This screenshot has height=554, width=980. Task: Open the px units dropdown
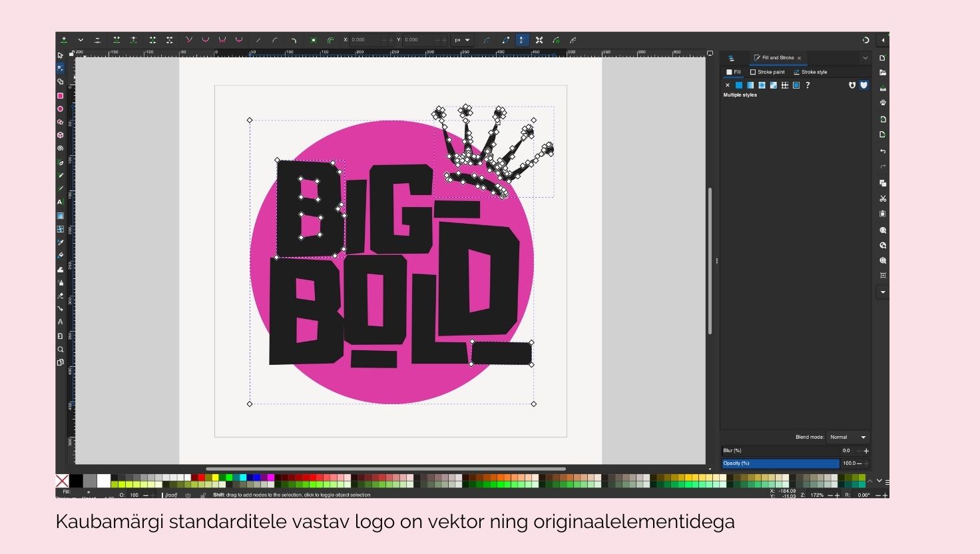pyautogui.click(x=463, y=40)
